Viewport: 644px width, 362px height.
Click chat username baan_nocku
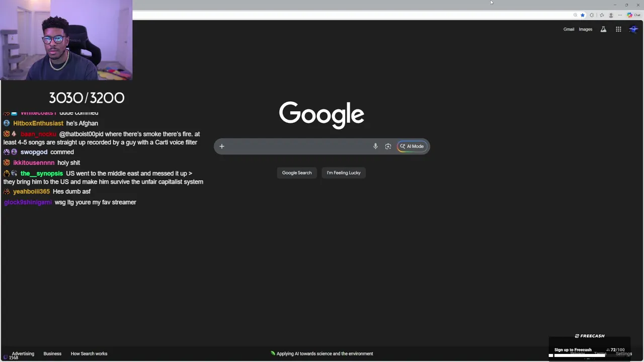click(x=38, y=134)
